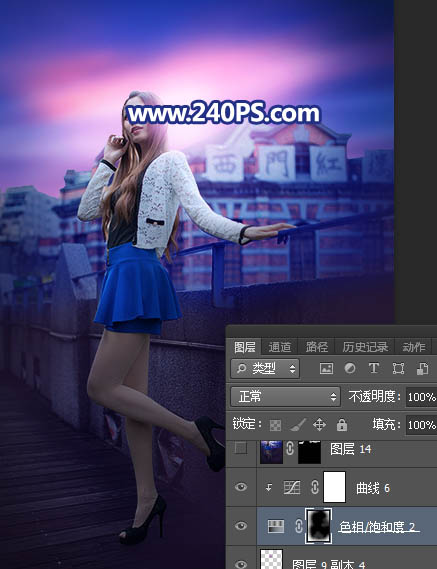Screen dimensions: 437x569
Task: Toggle lock image pixels brush icon
Action: pyautogui.click(x=298, y=425)
